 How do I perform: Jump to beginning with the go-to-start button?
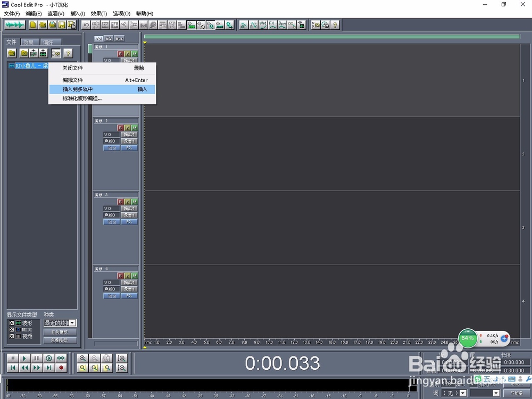coord(13,368)
